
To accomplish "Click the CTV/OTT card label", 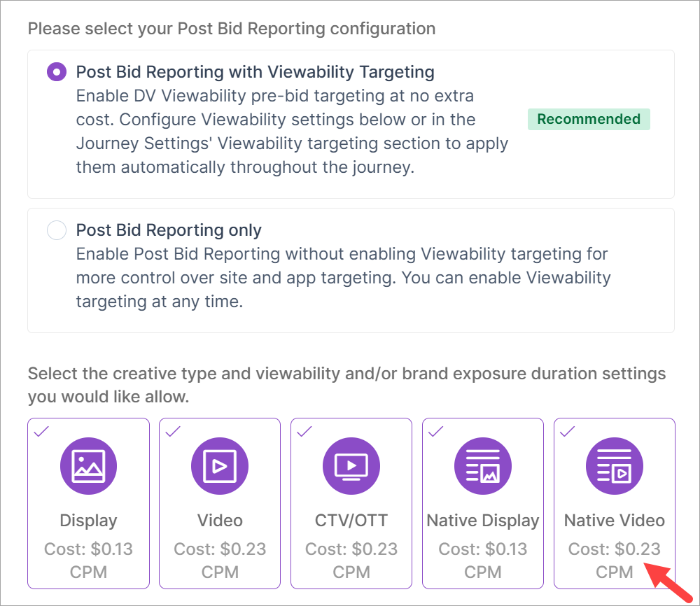I will [351, 521].
